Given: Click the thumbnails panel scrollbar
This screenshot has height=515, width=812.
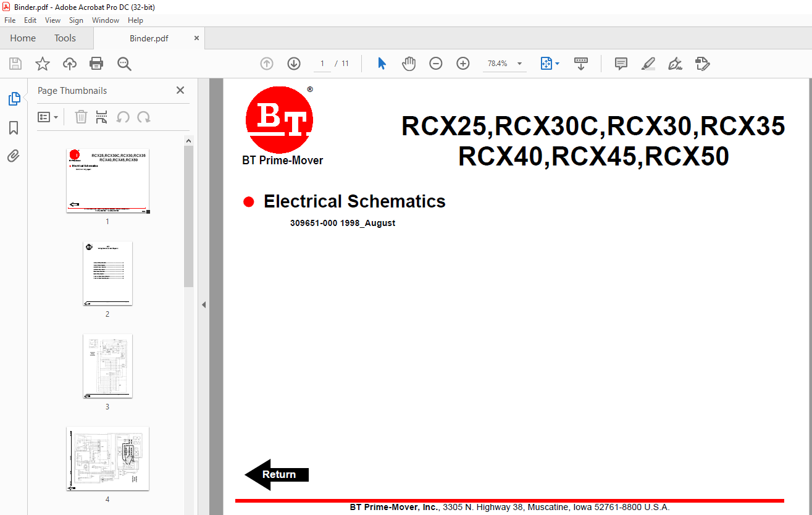Looking at the screenshot, I should (189, 216).
